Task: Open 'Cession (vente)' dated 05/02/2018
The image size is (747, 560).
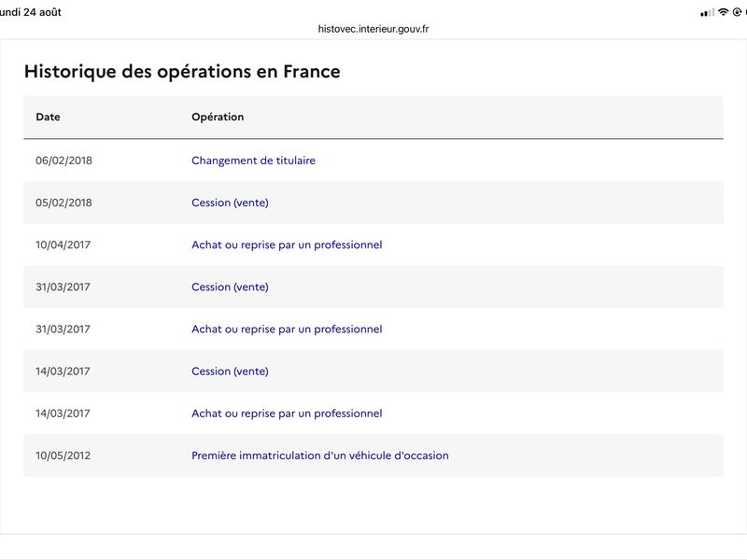Action: click(230, 203)
